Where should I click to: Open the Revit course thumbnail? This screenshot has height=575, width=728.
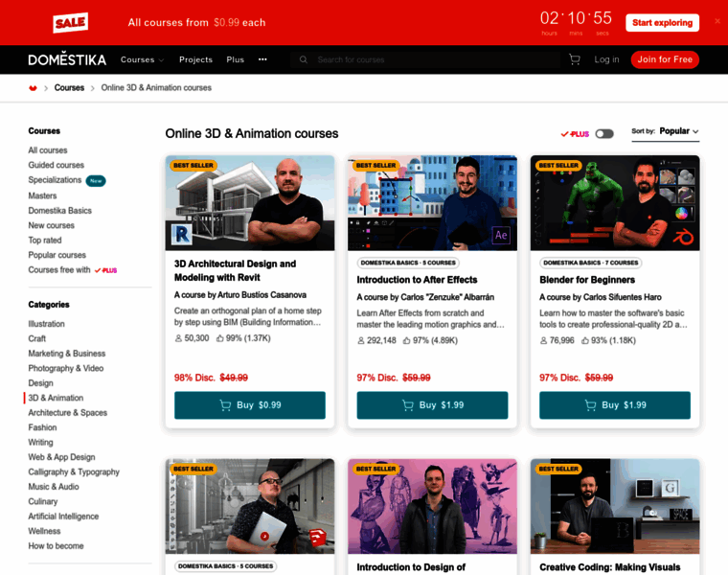point(250,203)
